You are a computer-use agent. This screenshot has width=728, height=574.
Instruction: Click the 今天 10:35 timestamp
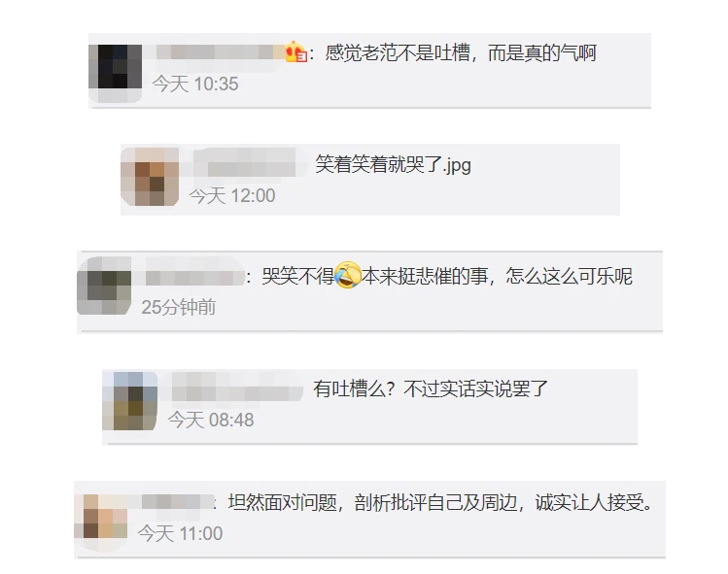click(195, 84)
